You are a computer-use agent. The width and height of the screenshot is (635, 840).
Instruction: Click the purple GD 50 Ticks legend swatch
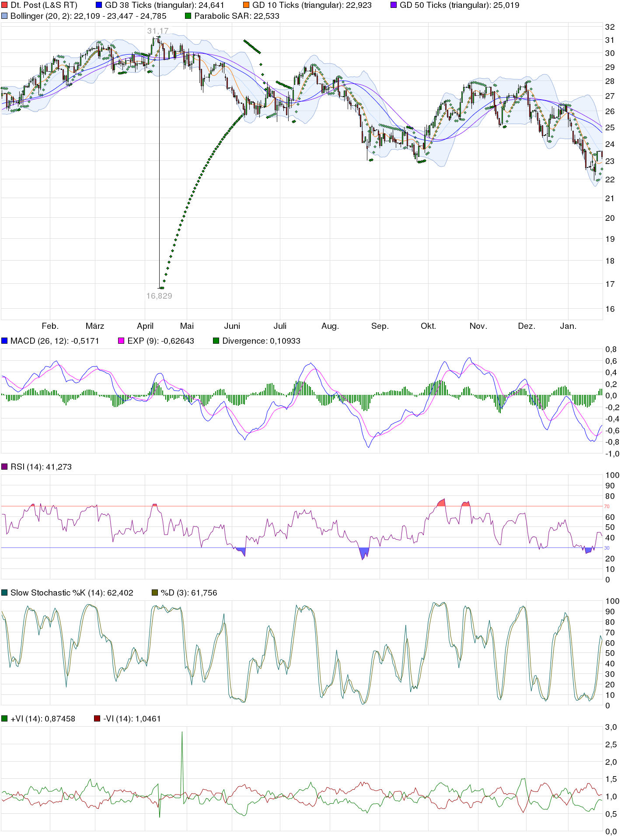(394, 5)
